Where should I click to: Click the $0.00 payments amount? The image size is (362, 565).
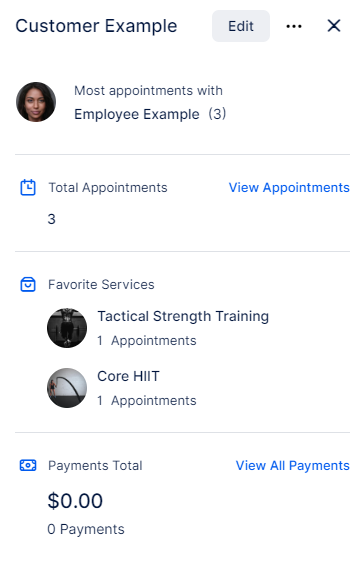coord(75,501)
